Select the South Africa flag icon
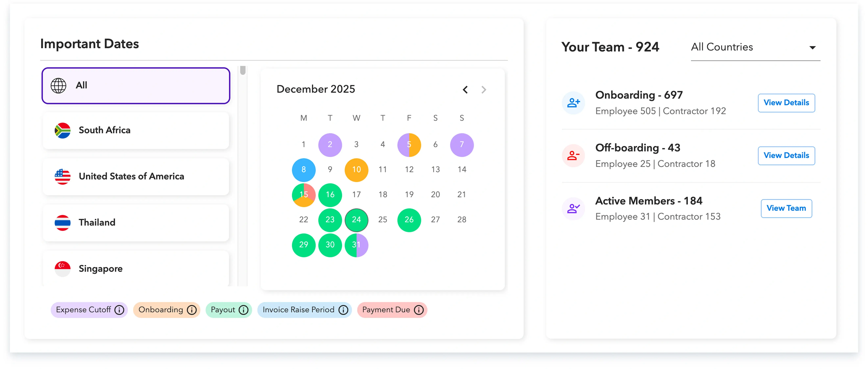This screenshot has height=369, width=868. coord(63,131)
